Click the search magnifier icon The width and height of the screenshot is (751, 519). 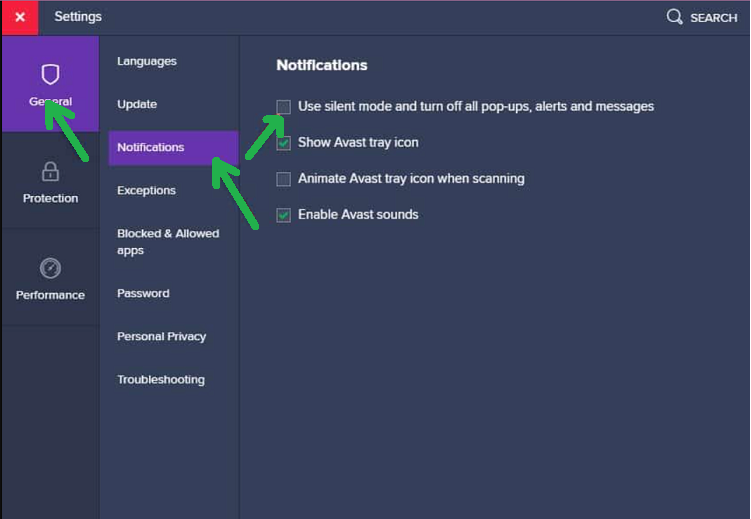[675, 17]
